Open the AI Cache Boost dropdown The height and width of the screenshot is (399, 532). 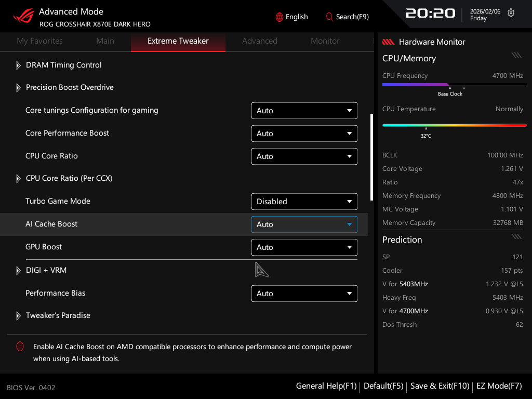304,224
